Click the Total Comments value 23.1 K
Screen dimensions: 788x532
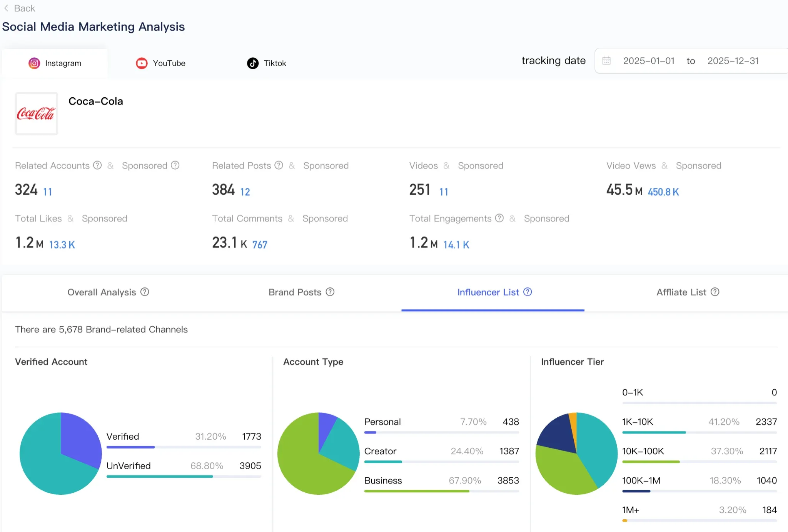coord(230,243)
